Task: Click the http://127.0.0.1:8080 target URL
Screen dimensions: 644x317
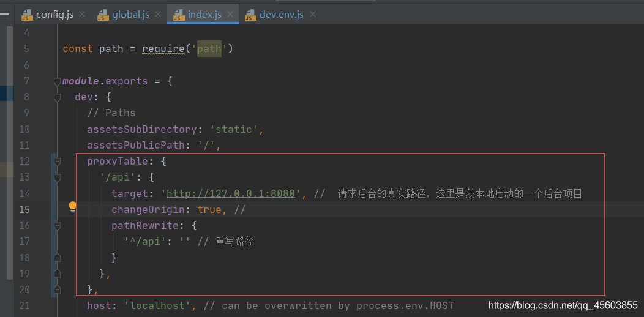Action: tap(231, 194)
